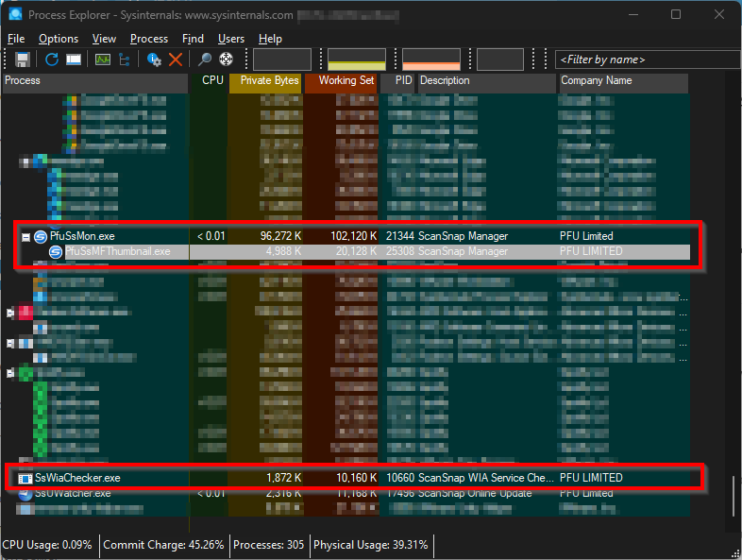
Task: Click the ScanSnap WIA Service Che... description
Action: pos(486,478)
